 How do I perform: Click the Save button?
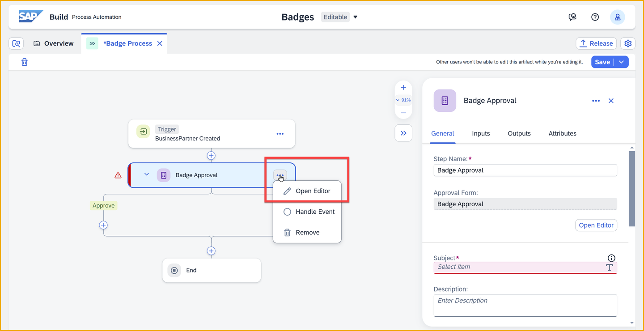click(602, 62)
